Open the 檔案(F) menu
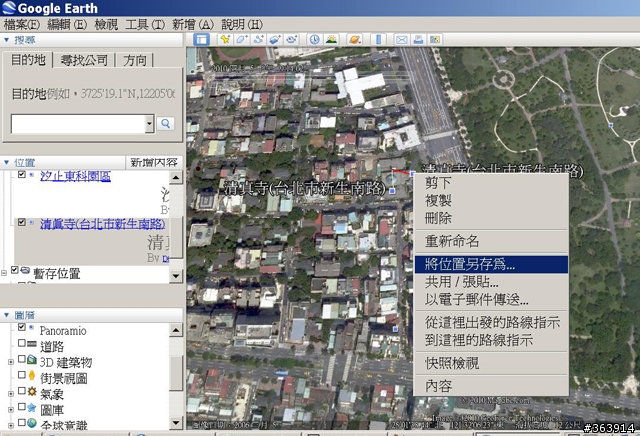Image resolution: width=640 pixels, height=436 pixels. pos(22,24)
